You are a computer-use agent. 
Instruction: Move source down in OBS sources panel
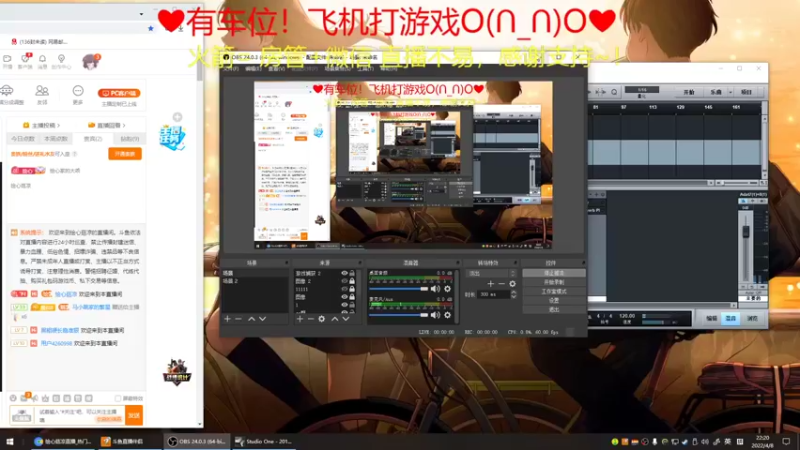345,319
